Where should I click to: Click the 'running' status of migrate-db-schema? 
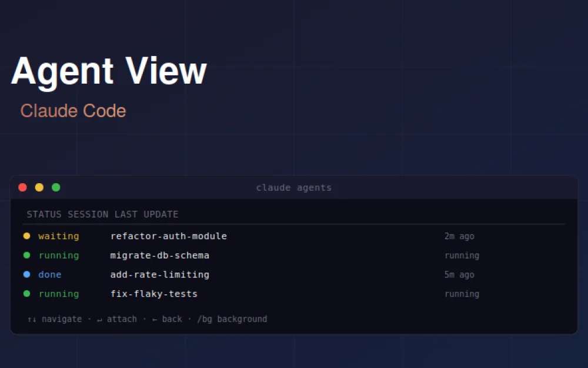pyautogui.click(x=59, y=256)
